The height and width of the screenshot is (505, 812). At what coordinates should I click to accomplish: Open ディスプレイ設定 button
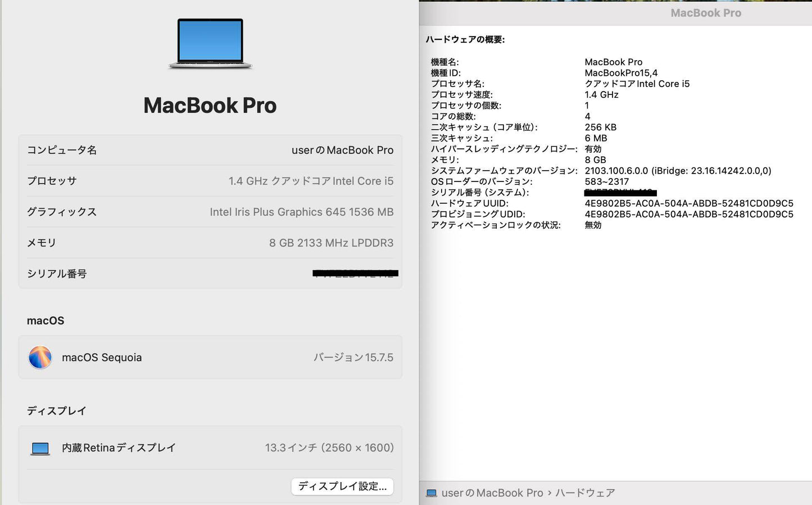(342, 486)
